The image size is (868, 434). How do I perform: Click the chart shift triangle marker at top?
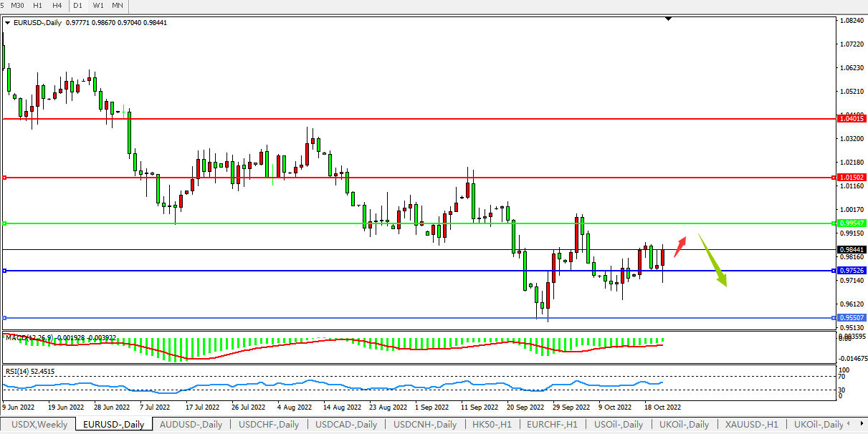668,19
